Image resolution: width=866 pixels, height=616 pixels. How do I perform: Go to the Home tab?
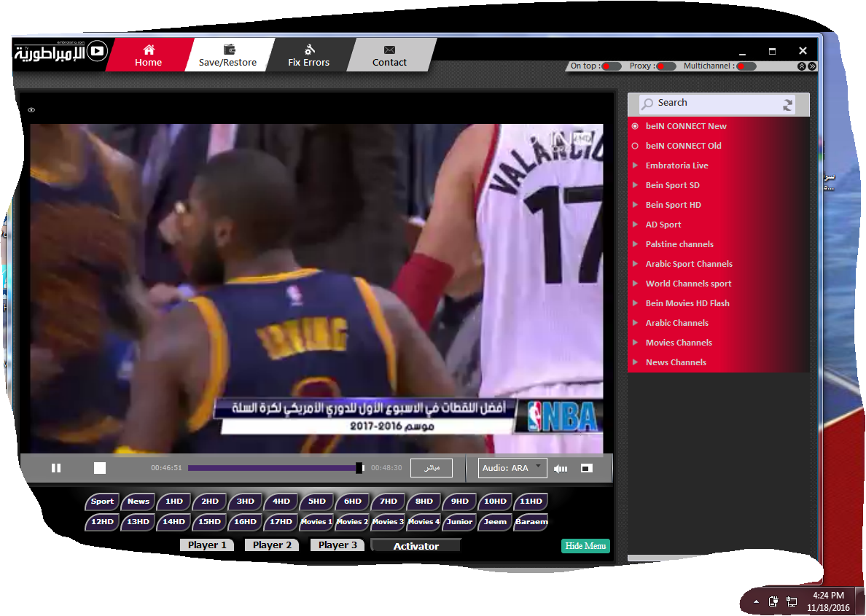pyautogui.click(x=149, y=55)
